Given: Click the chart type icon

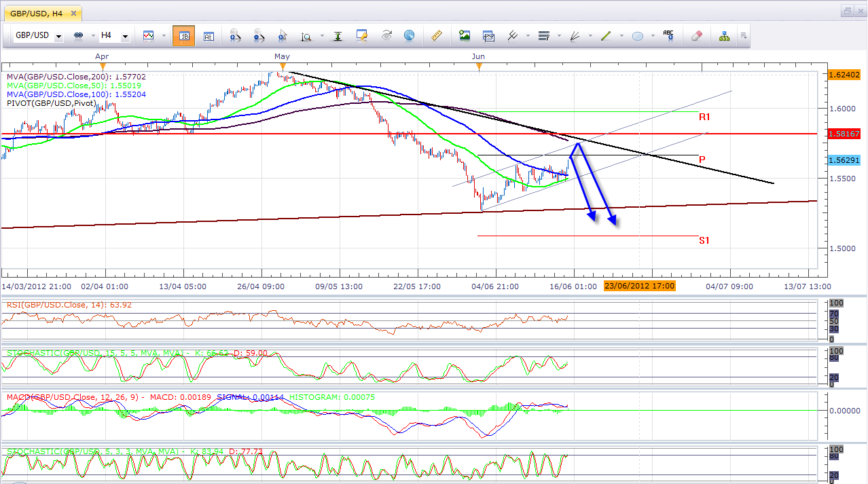Looking at the screenshot, I should tap(148, 35).
